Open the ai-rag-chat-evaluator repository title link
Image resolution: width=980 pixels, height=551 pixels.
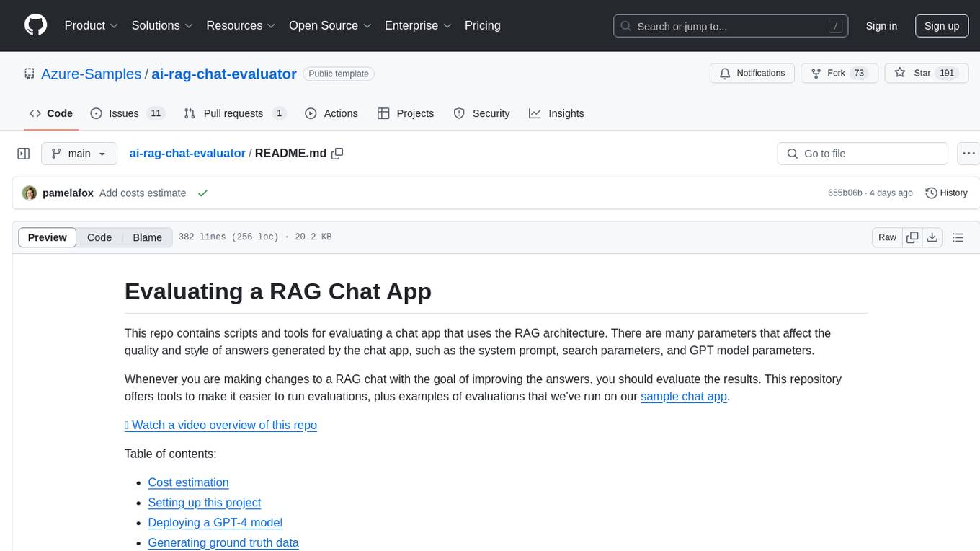click(224, 74)
